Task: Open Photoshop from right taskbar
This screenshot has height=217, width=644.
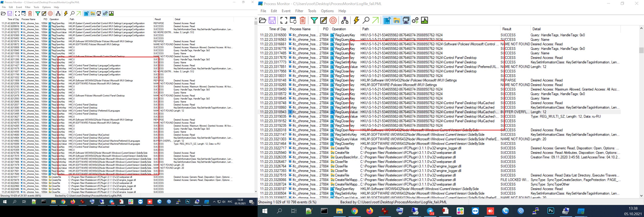Action: 551,211
